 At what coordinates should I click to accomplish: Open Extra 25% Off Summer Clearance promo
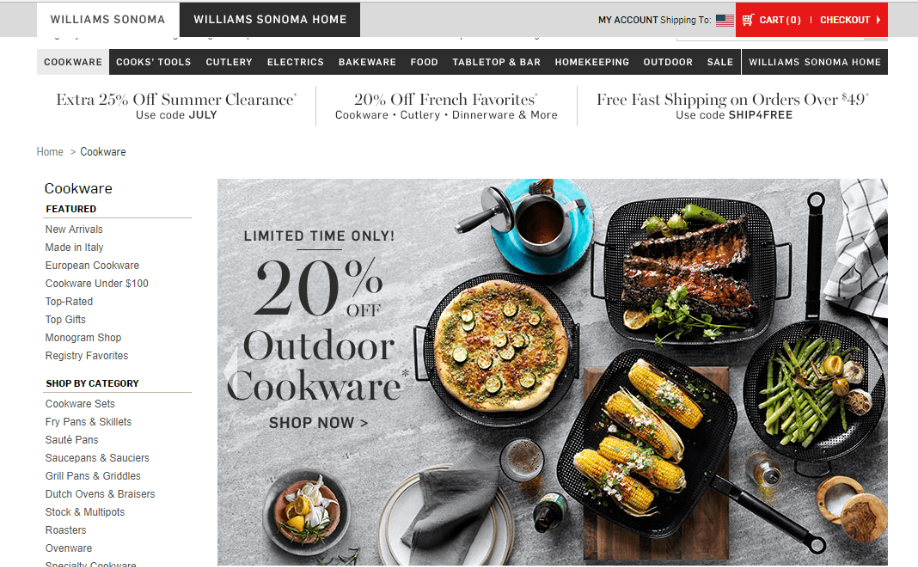176,106
